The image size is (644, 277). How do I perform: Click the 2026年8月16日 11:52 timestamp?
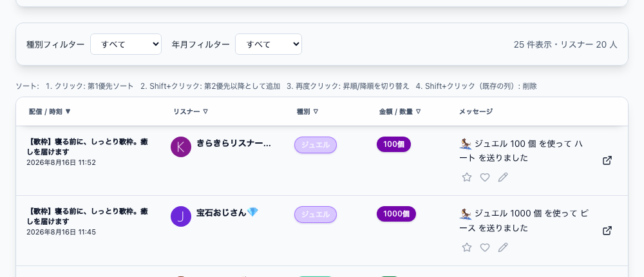pos(61,162)
